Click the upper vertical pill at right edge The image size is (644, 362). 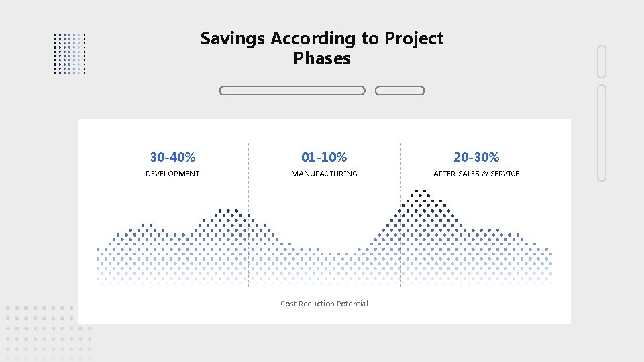(602, 62)
